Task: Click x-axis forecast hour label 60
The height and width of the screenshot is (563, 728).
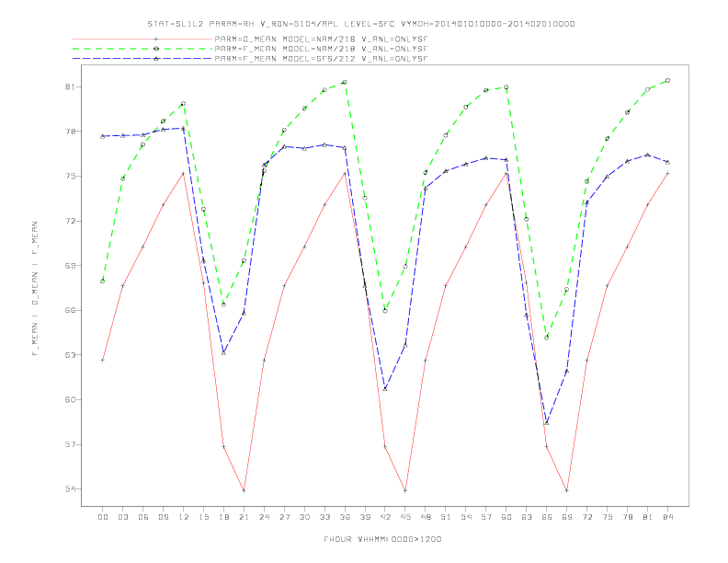Action: 506,517
